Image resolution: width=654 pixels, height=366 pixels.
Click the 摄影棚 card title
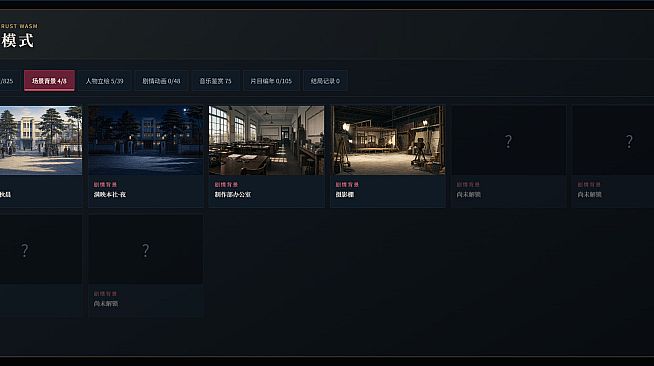click(x=345, y=195)
